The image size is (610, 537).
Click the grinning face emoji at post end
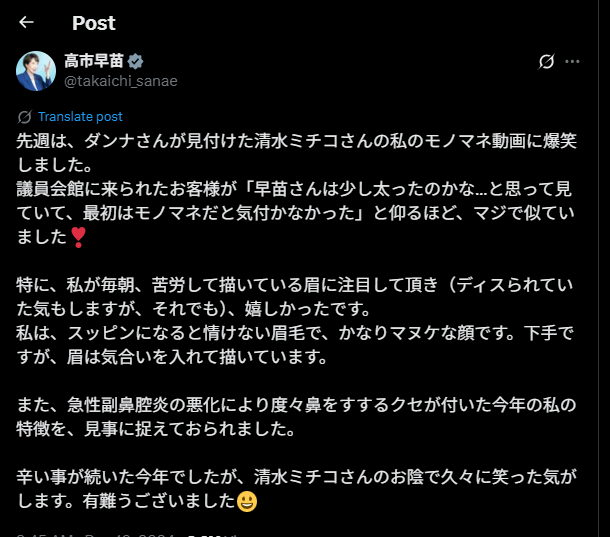[248, 500]
